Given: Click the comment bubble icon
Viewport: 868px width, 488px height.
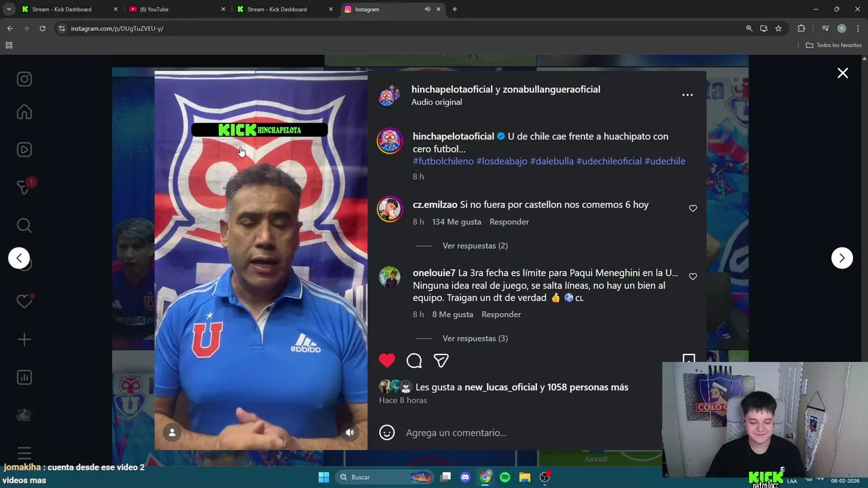Looking at the screenshot, I should [414, 361].
